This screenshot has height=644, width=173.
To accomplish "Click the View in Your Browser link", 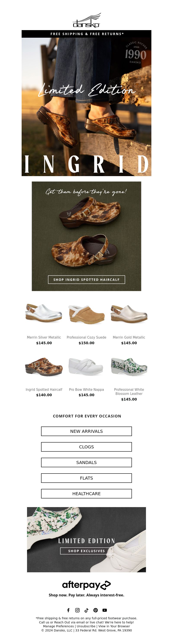I will 114,626.
